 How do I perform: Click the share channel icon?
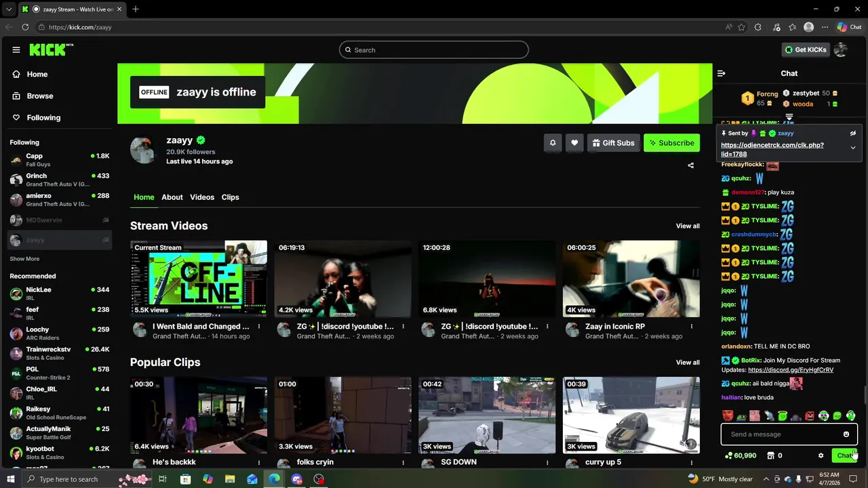[x=691, y=165]
